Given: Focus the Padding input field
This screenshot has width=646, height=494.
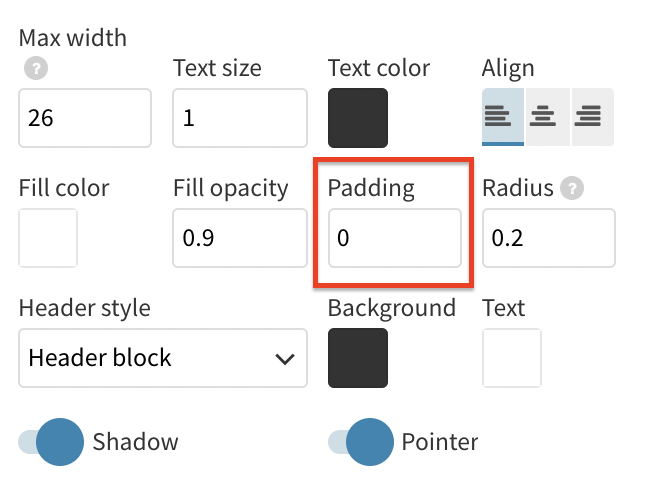Looking at the screenshot, I should pos(395,238).
